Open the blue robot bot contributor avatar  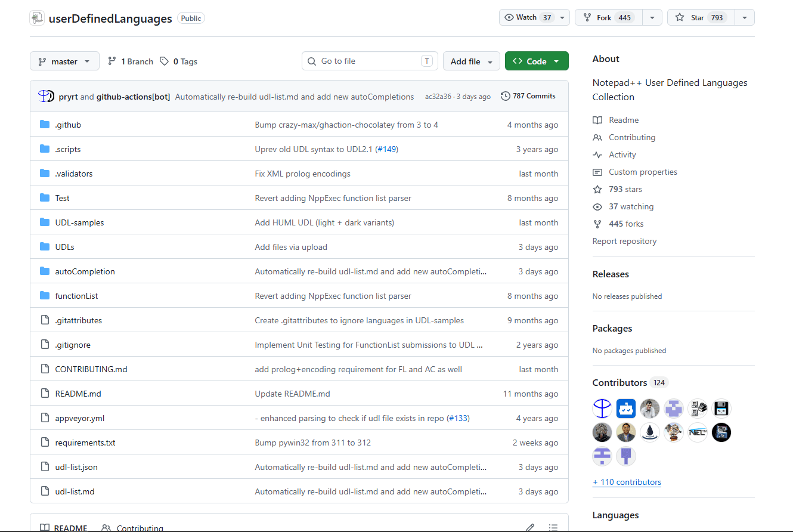(626, 409)
